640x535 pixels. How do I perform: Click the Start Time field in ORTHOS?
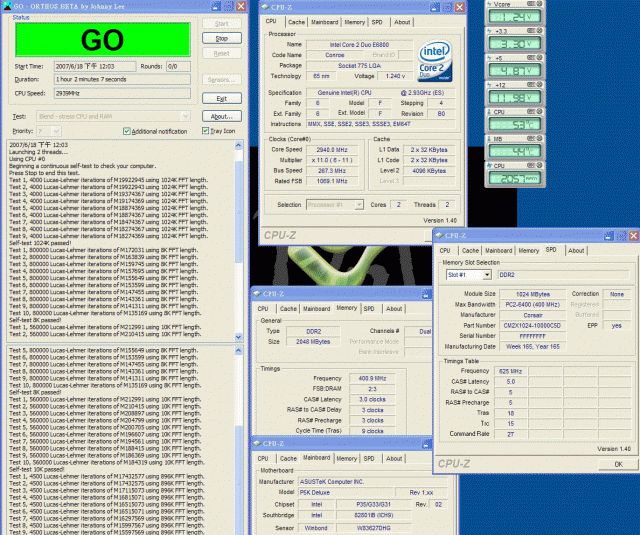[95, 67]
